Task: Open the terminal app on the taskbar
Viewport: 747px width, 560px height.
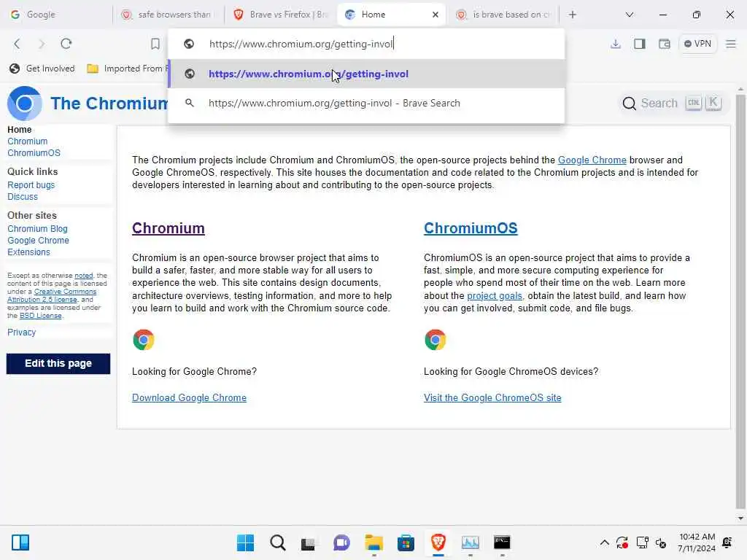Action: [502, 542]
